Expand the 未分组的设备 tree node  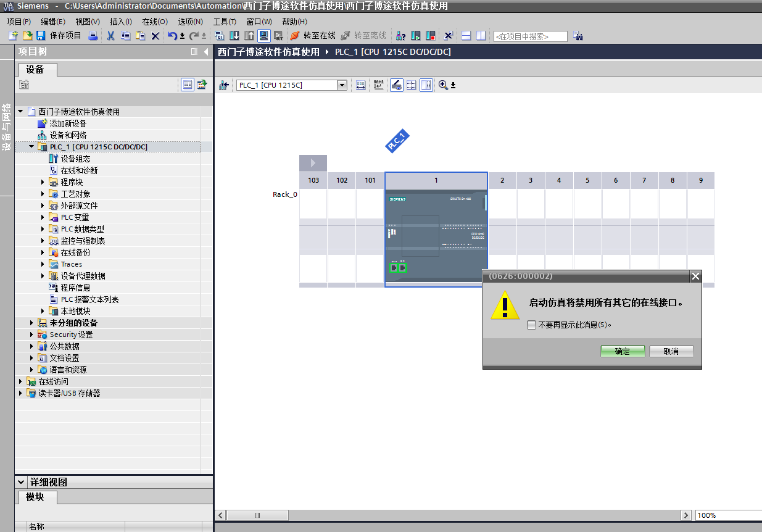(x=31, y=323)
